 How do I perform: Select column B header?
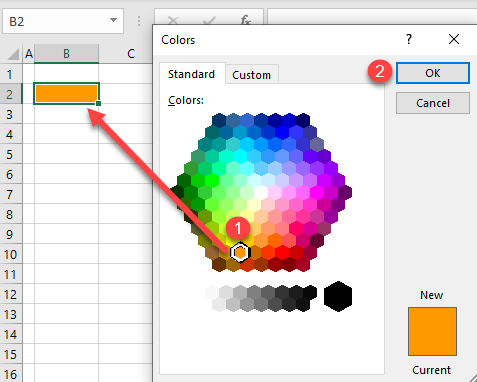point(66,54)
